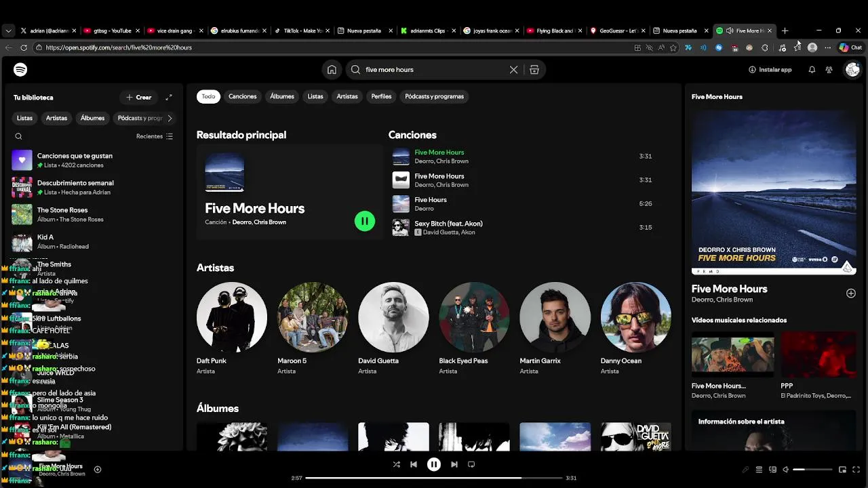Open the notifications bell

coord(812,69)
